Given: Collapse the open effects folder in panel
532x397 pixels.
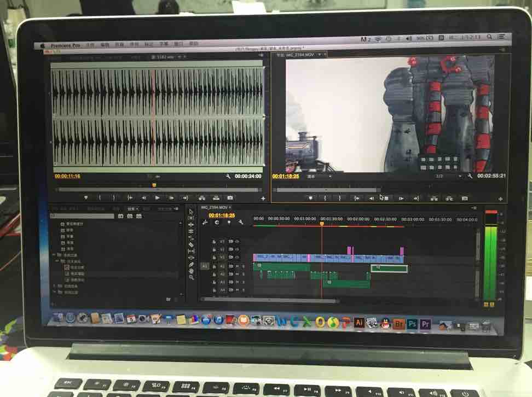Looking at the screenshot, I should click(x=53, y=255).
